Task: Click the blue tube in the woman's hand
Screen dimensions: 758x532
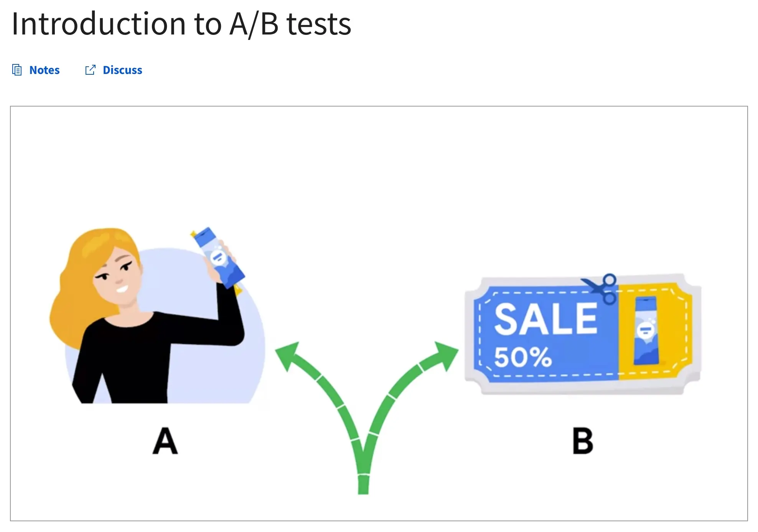Action: point(219,257)
